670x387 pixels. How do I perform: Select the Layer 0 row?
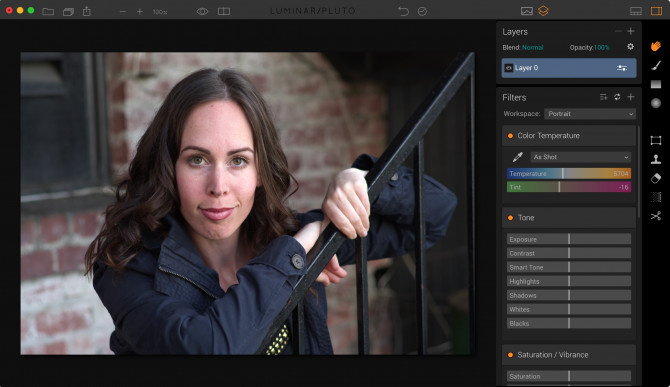(569, 68)
